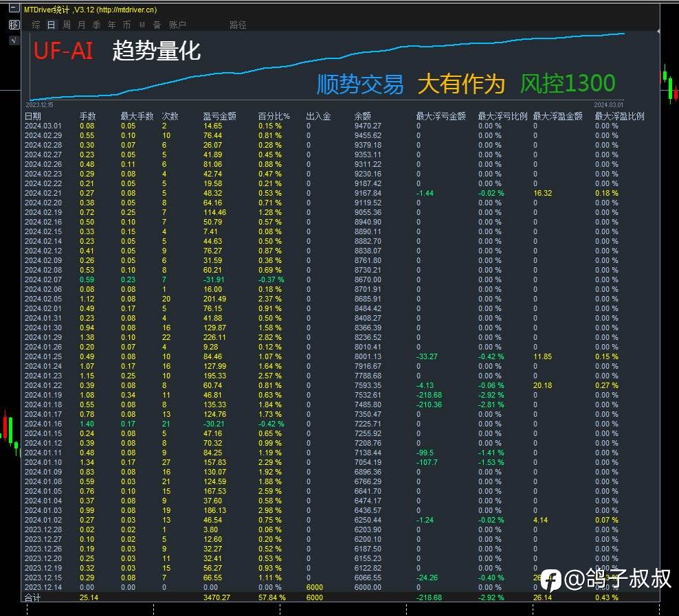The image size is (679, 616).
Task: Click the 2023.12.28 date cell
Action: (x=43, y=529)
